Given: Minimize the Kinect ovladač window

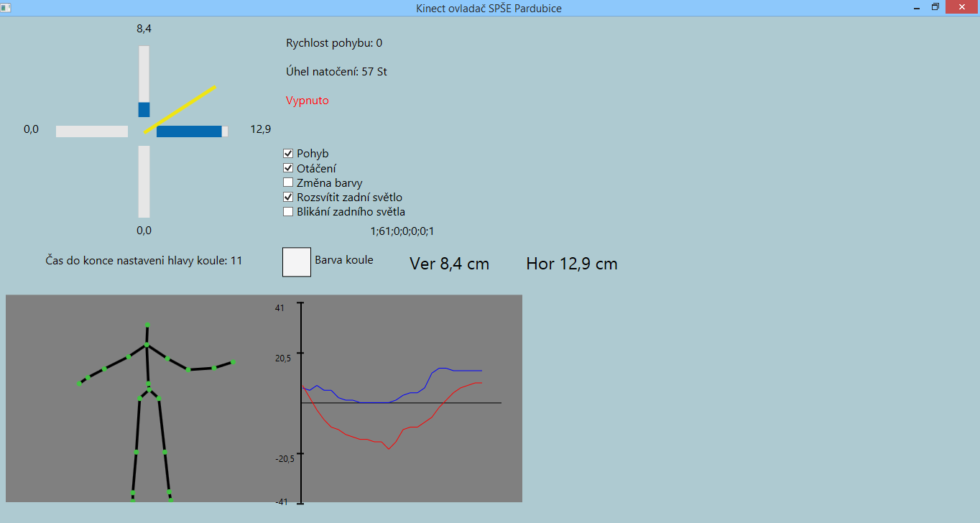Looking at the screenshot, I should coord(917,7).
